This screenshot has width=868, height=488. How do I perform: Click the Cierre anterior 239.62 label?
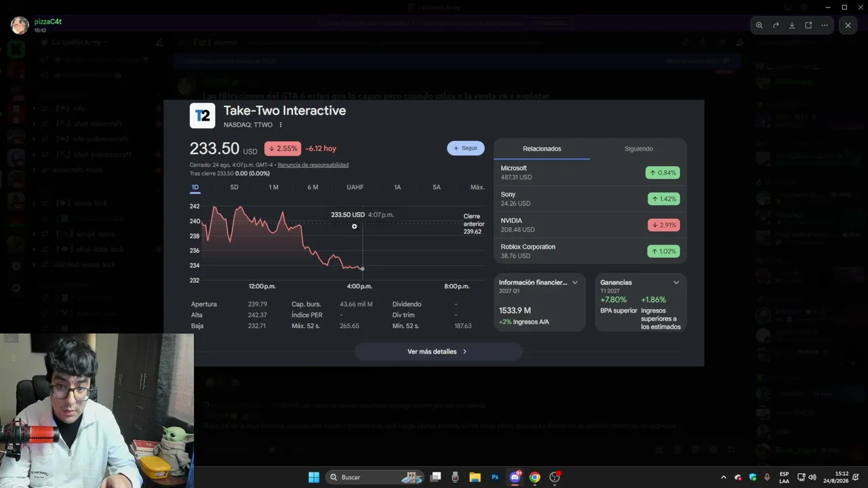coord(473,224)
